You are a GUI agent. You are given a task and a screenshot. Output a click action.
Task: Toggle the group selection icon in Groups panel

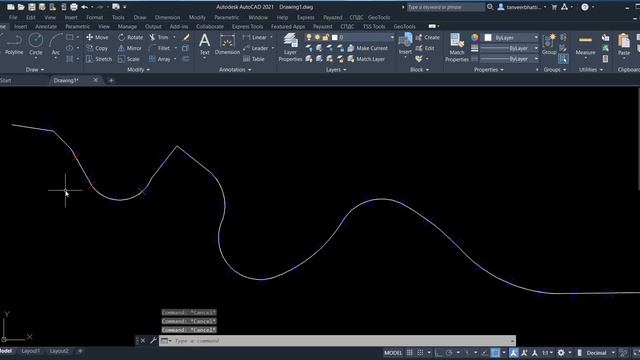563,59
